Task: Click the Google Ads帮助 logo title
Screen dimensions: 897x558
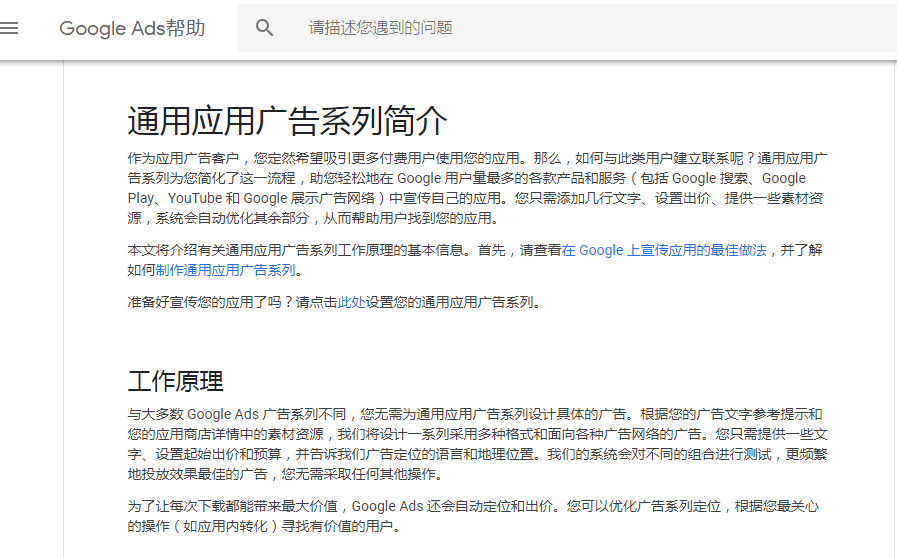Action: [x=132, y=28]
